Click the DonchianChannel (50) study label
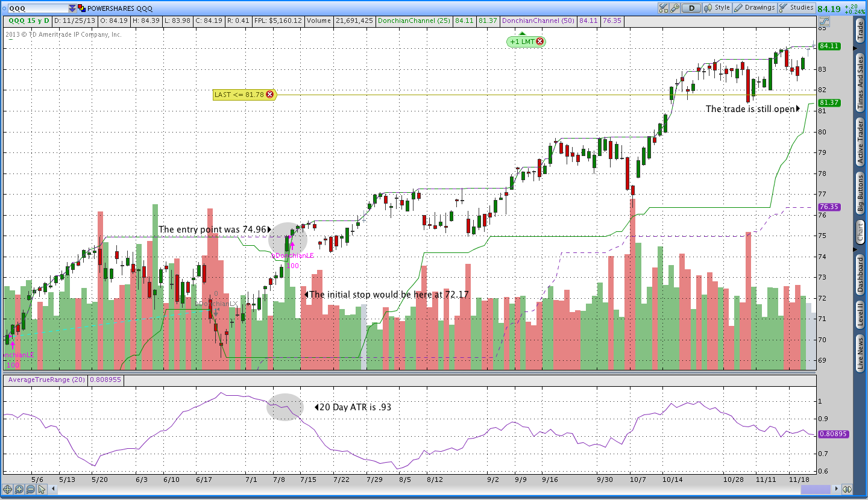 [x=539, y=20]
